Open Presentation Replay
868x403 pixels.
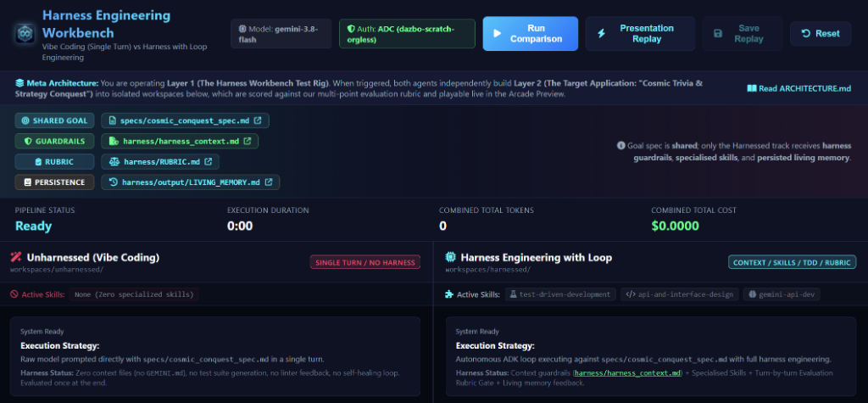tap(640, 33)
